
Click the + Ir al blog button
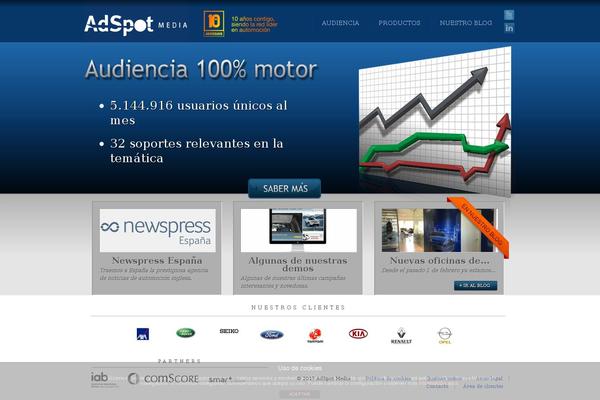pos(476,286)
